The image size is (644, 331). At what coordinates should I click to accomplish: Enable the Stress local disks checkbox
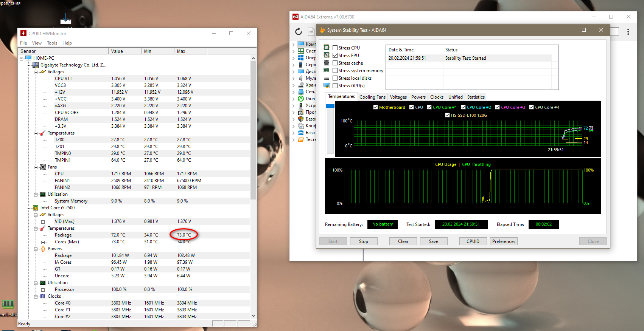[x=335, y=78]
